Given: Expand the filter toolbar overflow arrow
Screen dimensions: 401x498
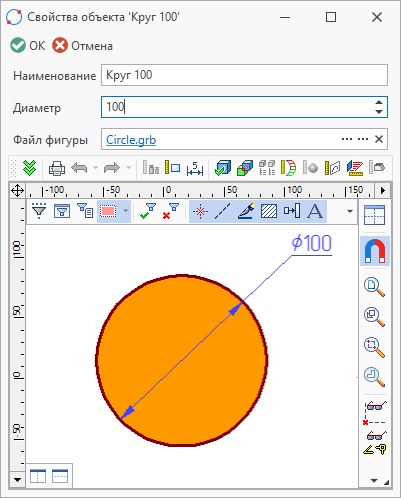Looking at the screenshot, I should point(350,211).
